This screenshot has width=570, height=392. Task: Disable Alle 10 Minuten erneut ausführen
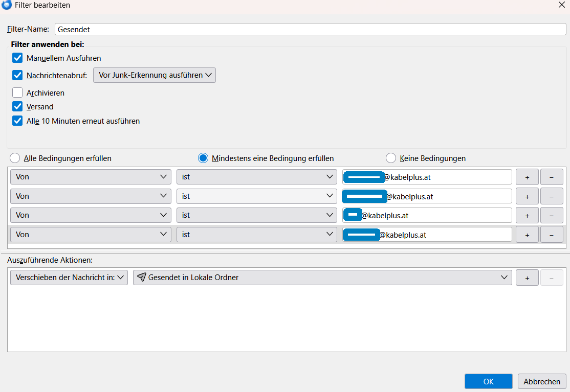tap(17, 121)
